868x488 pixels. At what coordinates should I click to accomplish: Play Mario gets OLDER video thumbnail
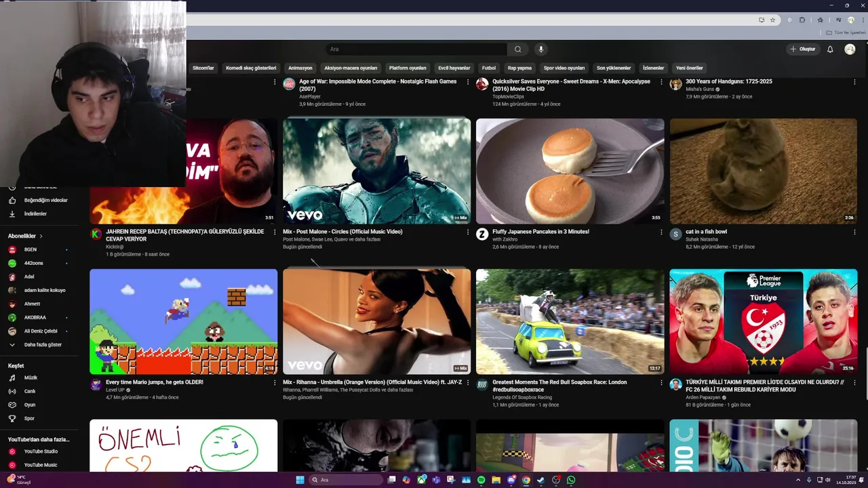click(183, 321)
